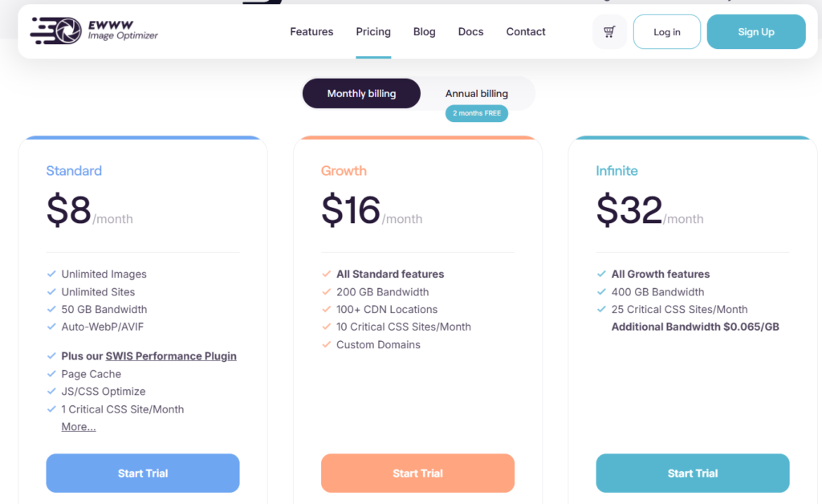Open the shopping cart icon
The image size is (822, 504).
tap(609, 32)
